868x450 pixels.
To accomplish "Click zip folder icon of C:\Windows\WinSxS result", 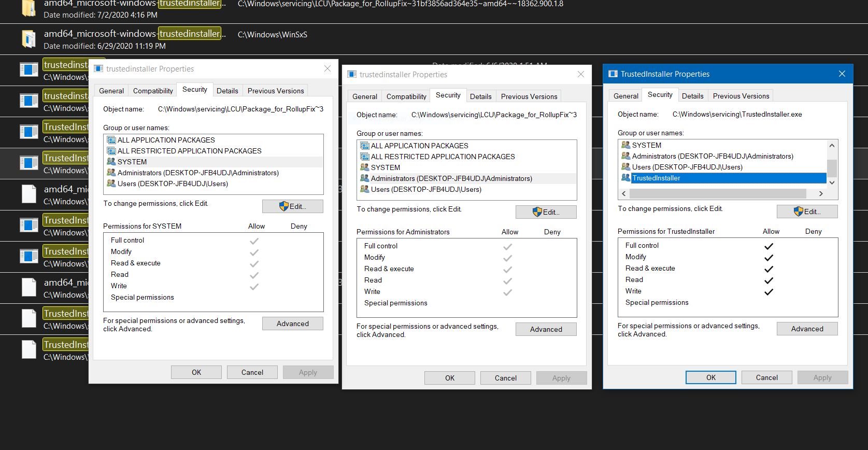I will (x=29, y=39).
